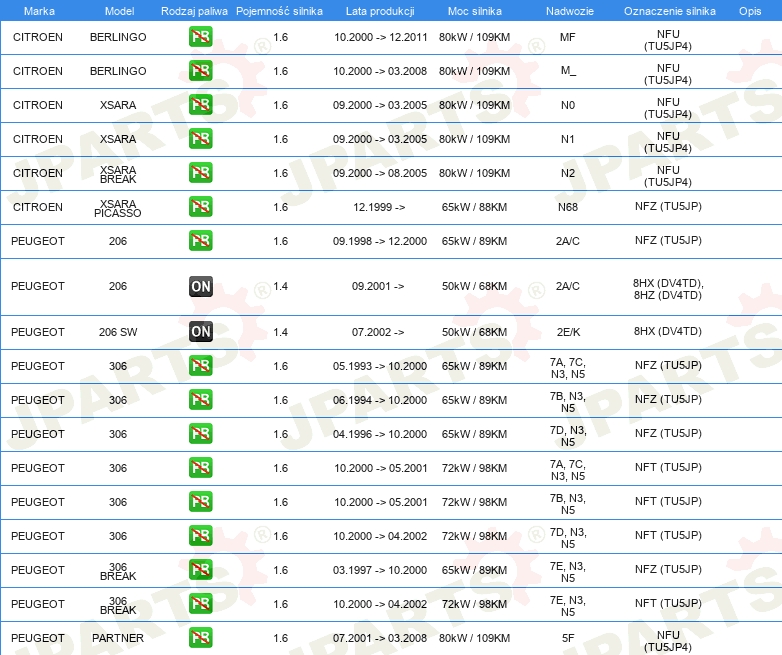Image resolution: width=782 pixels, height=655 pixels.
Task: Click petrol icon in 306 7B 98KM row
Action: coord(200,501)
